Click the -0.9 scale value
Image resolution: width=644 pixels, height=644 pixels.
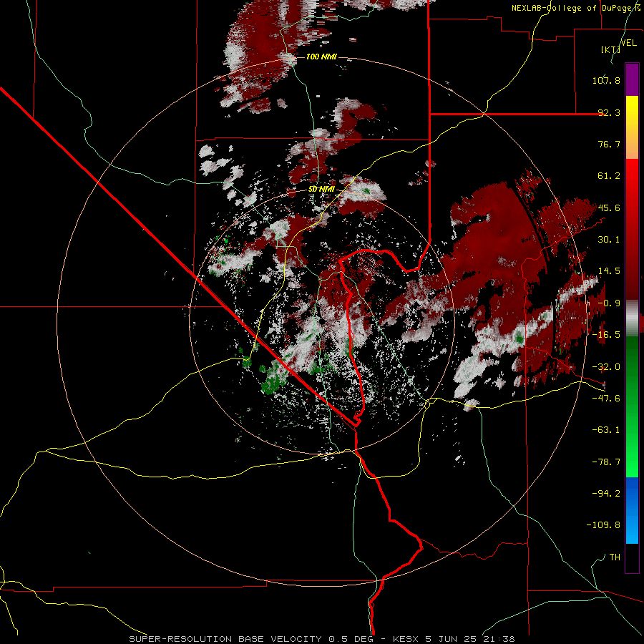click(609, 303)
